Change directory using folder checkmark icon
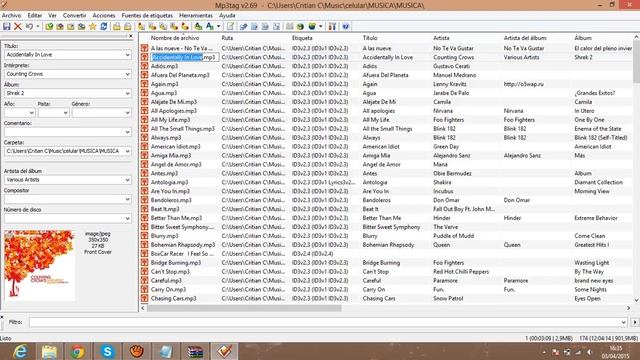 (x=49, y=27)
